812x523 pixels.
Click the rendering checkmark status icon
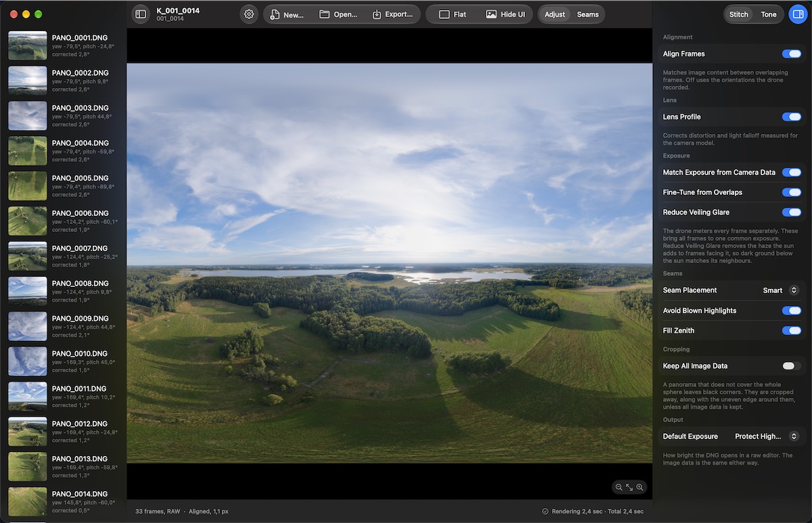click(545, 511)
